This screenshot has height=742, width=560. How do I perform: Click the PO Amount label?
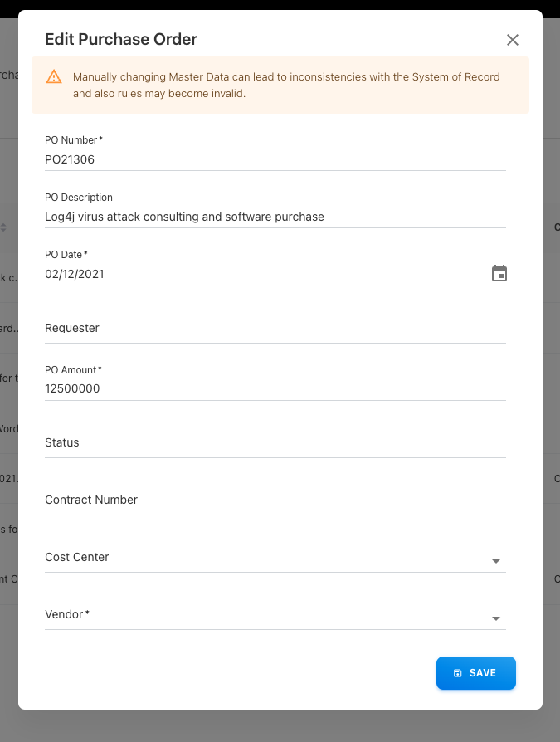pyautogui.click(x=73, y=370)
